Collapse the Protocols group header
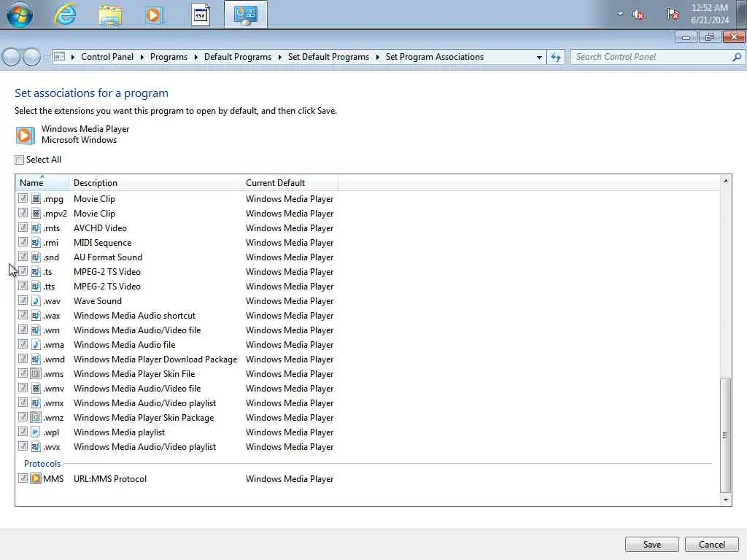The height and width of the screenshot is (560, 747). pyautogui.click(x=42, y=463)
